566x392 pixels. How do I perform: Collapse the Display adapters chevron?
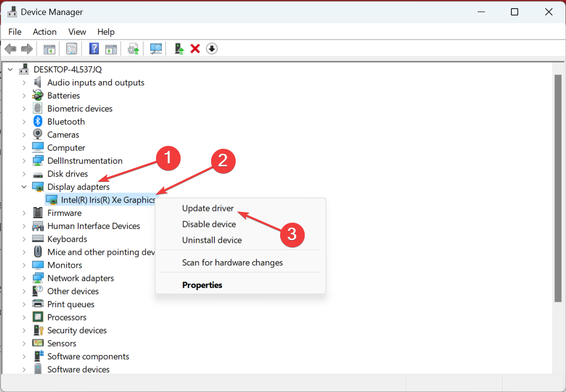24,187
